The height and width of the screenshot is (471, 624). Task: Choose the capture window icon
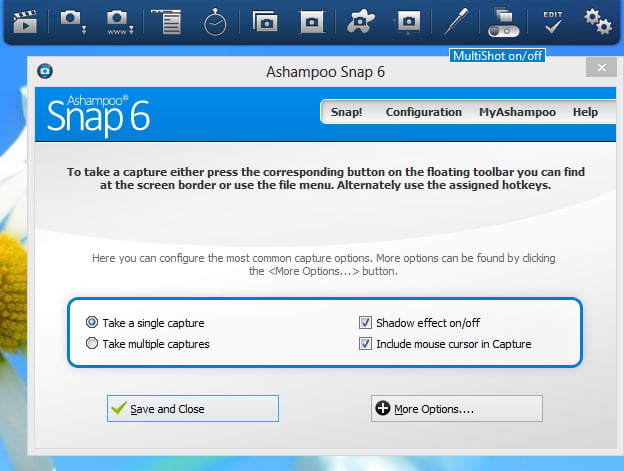265,21
